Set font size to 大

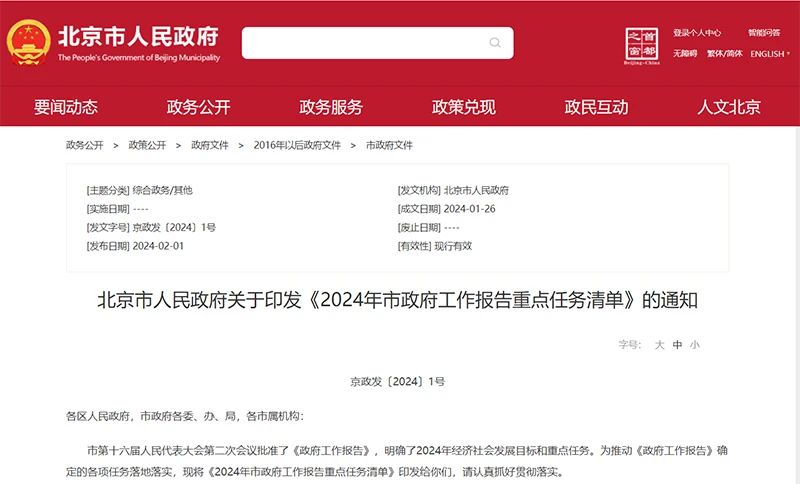point(659,344)
